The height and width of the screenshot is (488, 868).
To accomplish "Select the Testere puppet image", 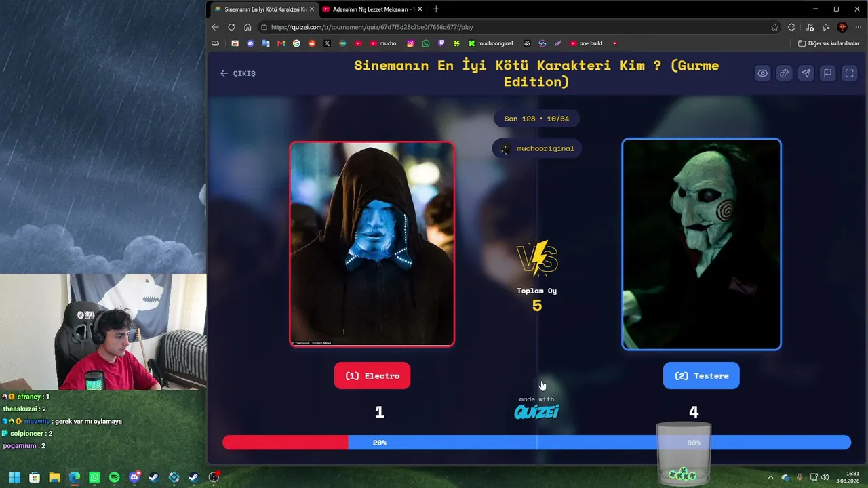I will 701,244.
